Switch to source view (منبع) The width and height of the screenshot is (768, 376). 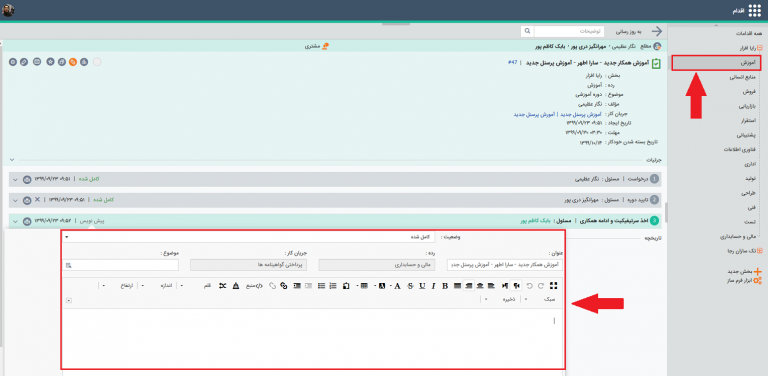click(254, 286)
